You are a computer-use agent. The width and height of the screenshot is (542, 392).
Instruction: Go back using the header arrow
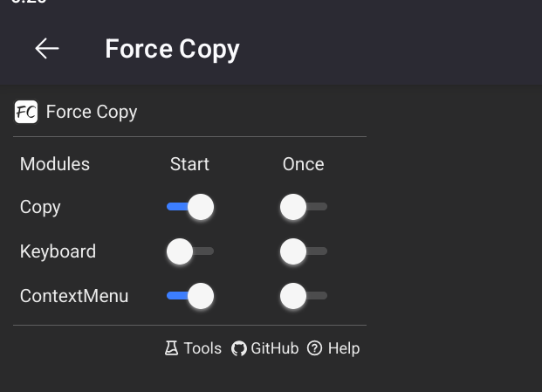click(x=47, y=49)
